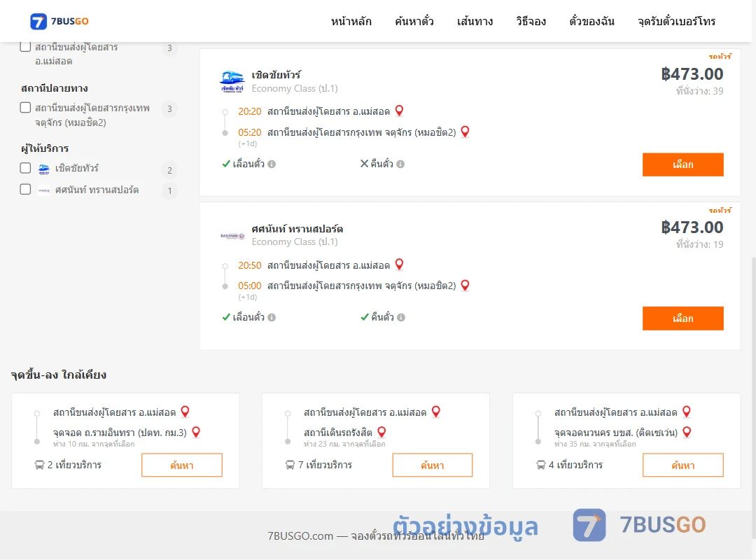Open origin pin on รังสิต nearby card

tap(436, 412)
